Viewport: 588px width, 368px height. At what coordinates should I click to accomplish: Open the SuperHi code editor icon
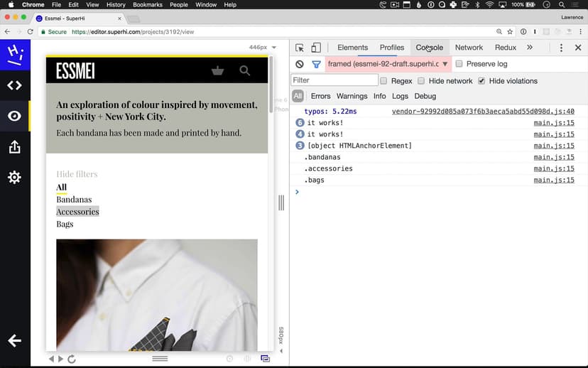point(14,85)
